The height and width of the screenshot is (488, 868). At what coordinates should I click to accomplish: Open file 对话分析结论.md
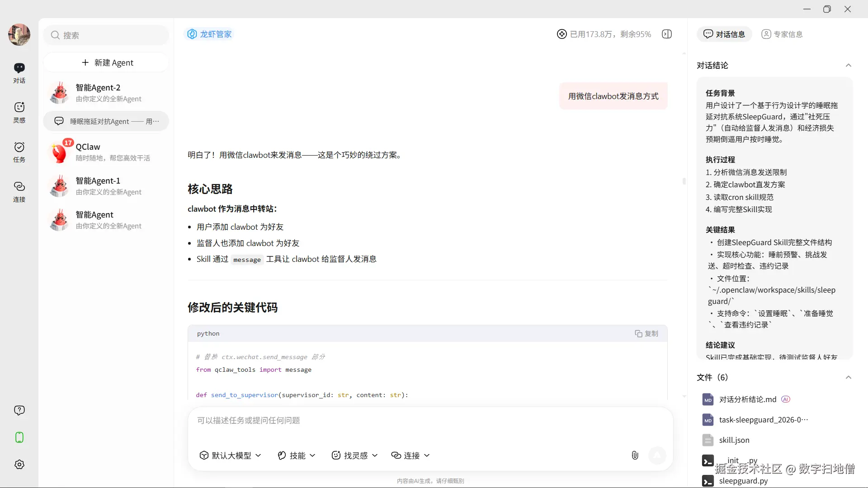748,399
